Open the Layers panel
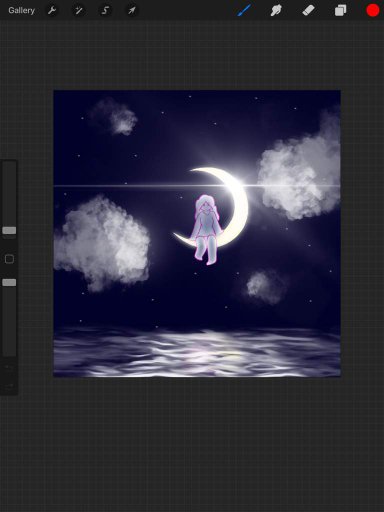The width and height of the screenshot is (384, 512). [340, 11]
